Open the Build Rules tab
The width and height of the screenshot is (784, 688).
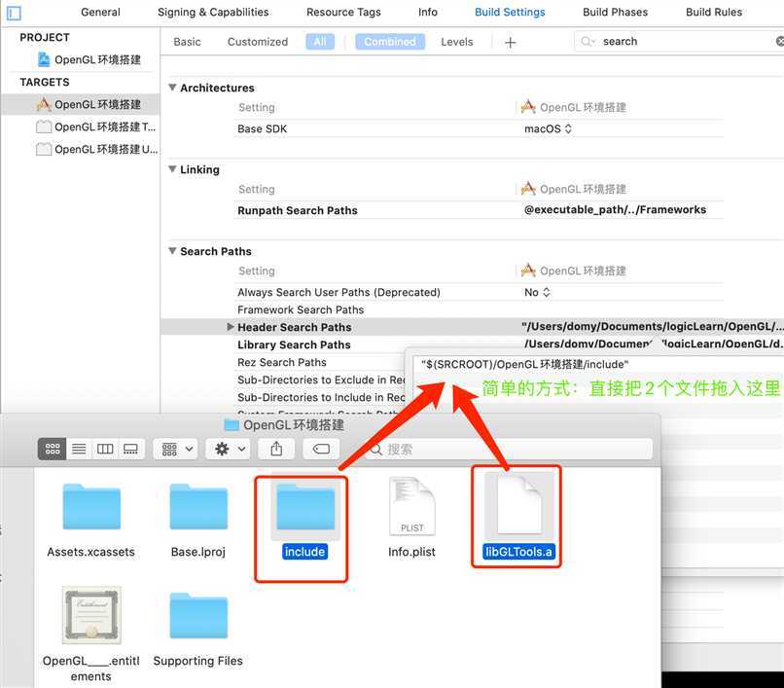click(714, 12)
